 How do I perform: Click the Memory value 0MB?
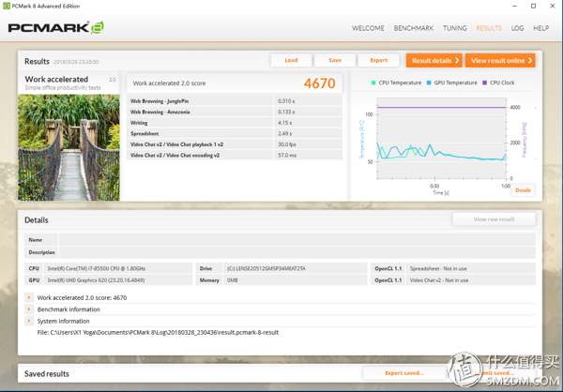[x=233, y=280]
